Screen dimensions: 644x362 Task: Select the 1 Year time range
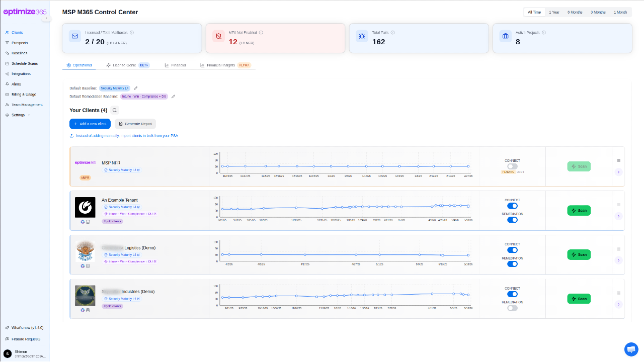[554, 12]
